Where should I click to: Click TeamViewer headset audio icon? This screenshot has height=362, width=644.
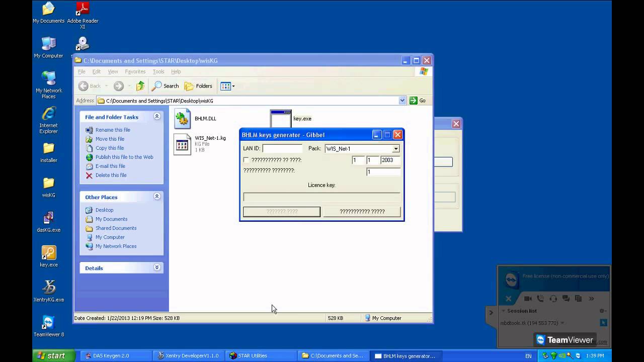[553, 298]
